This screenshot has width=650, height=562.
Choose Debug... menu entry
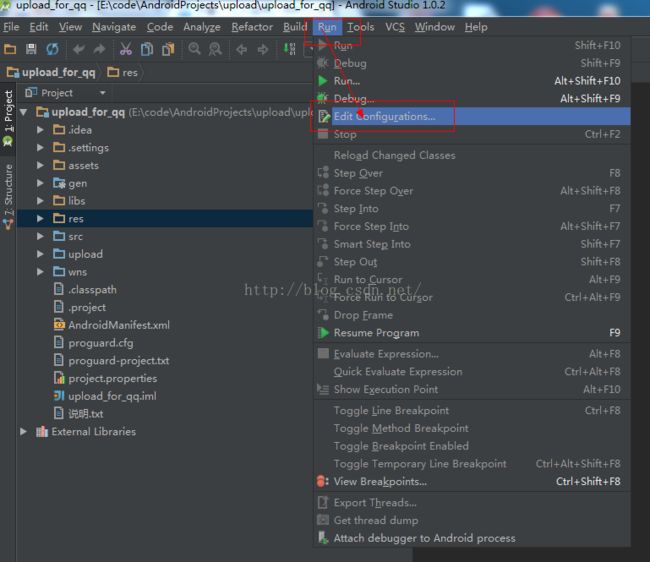click(473, 99)
